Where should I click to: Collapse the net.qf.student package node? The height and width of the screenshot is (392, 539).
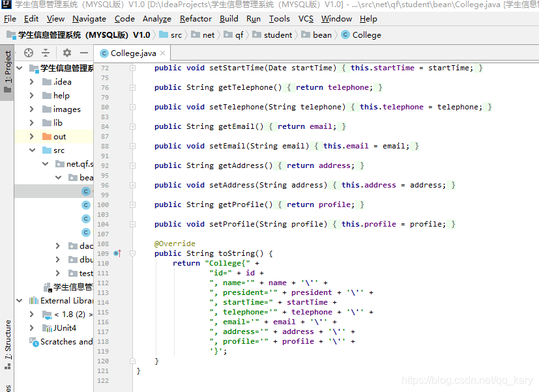click(46, 164)
